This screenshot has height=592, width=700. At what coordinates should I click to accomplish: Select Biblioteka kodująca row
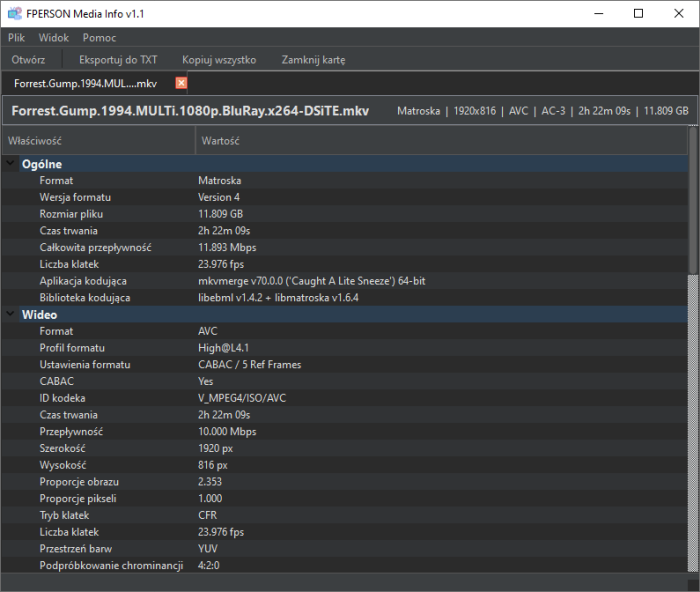pyautogui.click(x=345, y=298)
